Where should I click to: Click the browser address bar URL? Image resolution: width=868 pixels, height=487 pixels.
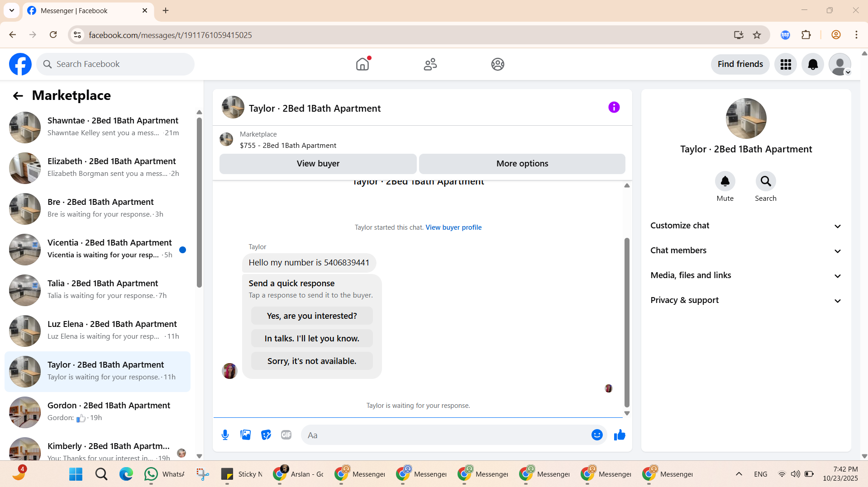pyautogui.click(x=170, y=35)
